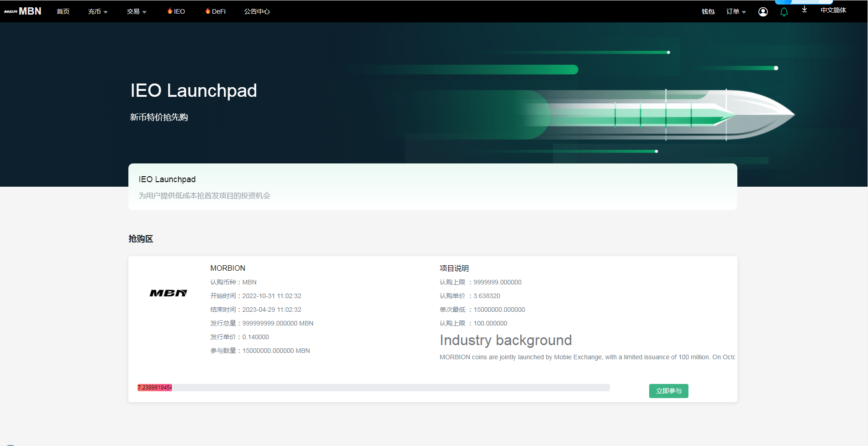Click the flame icon beside IEO
Viewport: 868px width, 446px height.
point(170,11)
